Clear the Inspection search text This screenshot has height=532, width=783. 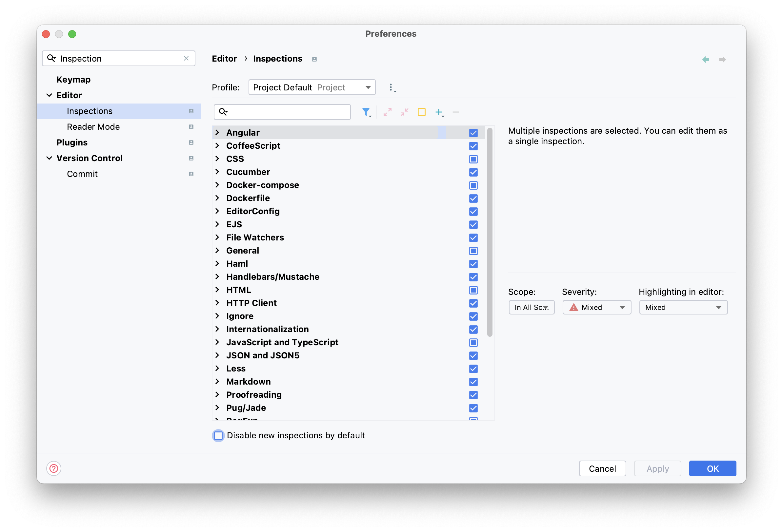pyautogui.click(x=186, y=58)
